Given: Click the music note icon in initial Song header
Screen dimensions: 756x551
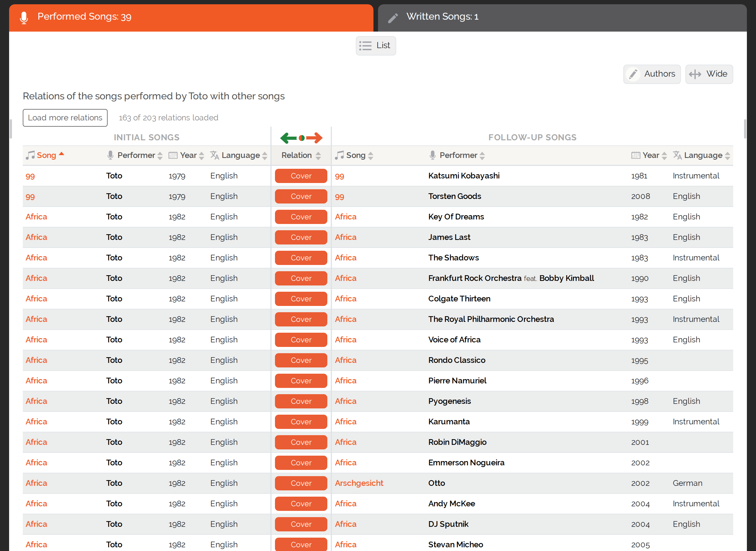Looking at the screenshot, I should point(30,155).
